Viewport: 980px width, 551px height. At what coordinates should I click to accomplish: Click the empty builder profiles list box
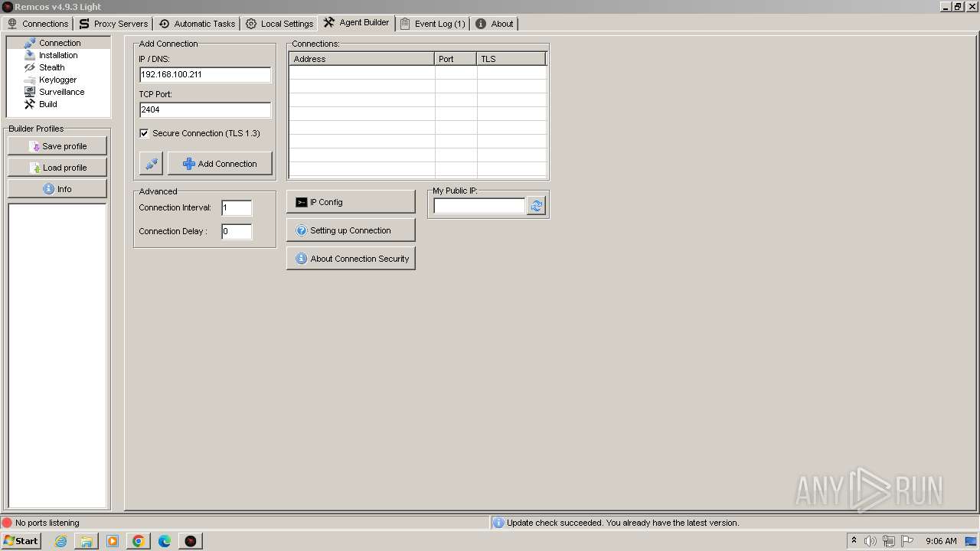pos(57,355)
